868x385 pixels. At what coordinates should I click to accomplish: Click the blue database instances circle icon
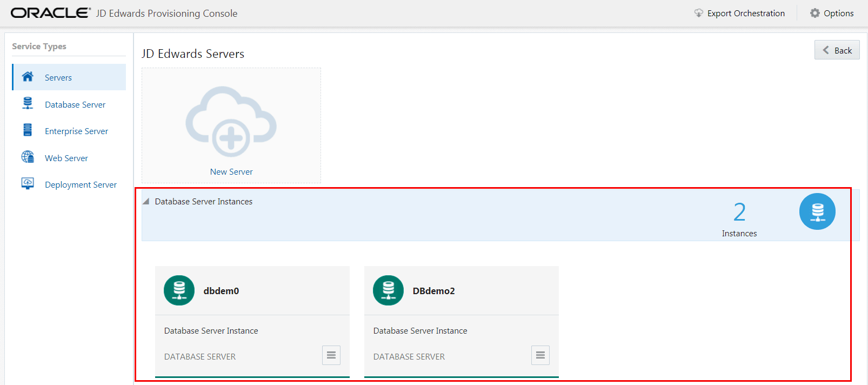[x=817, y=211]
